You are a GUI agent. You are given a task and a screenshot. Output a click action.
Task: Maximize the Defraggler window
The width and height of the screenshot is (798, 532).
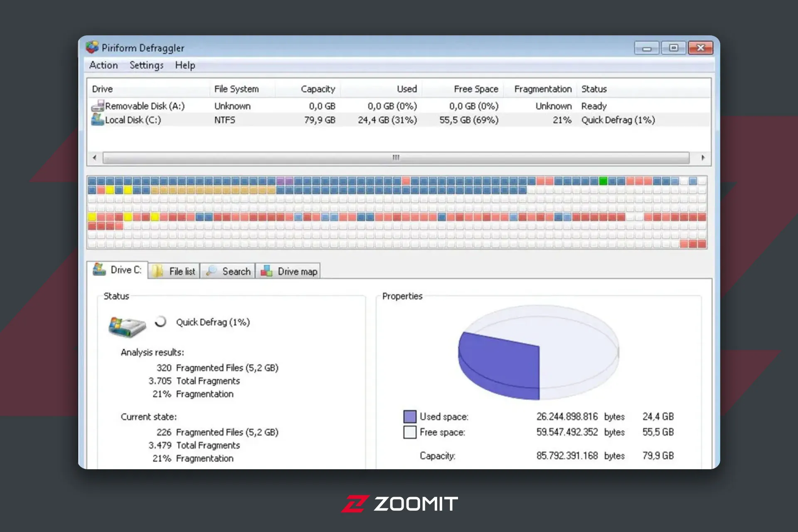click(x=673, y=48)
